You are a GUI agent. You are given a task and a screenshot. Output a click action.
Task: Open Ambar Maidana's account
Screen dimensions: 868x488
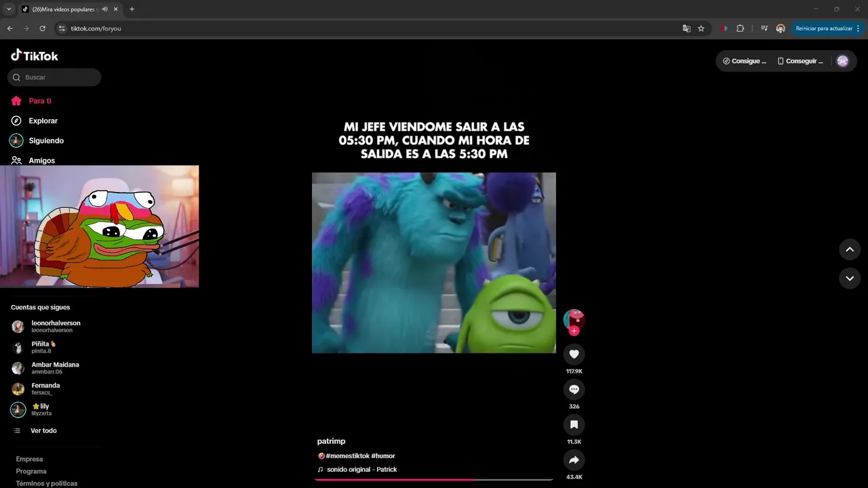point(54,368)
